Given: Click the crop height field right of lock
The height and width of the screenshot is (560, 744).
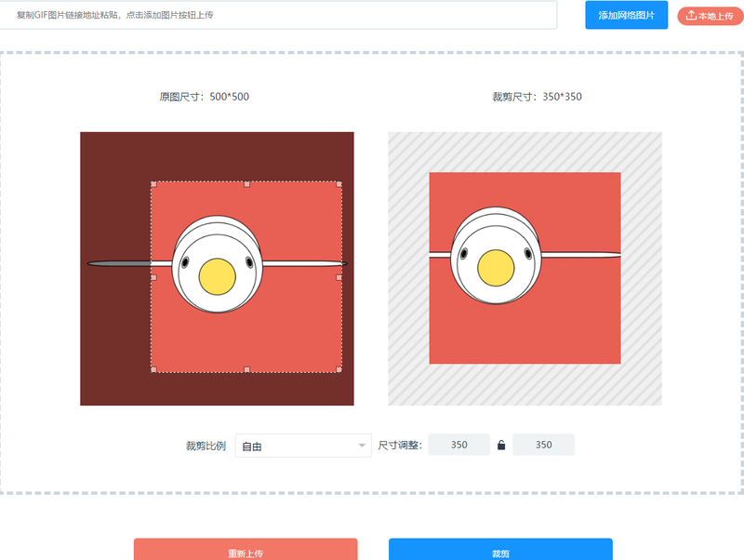Looking at the screenshot, I should tap(543, 445).
